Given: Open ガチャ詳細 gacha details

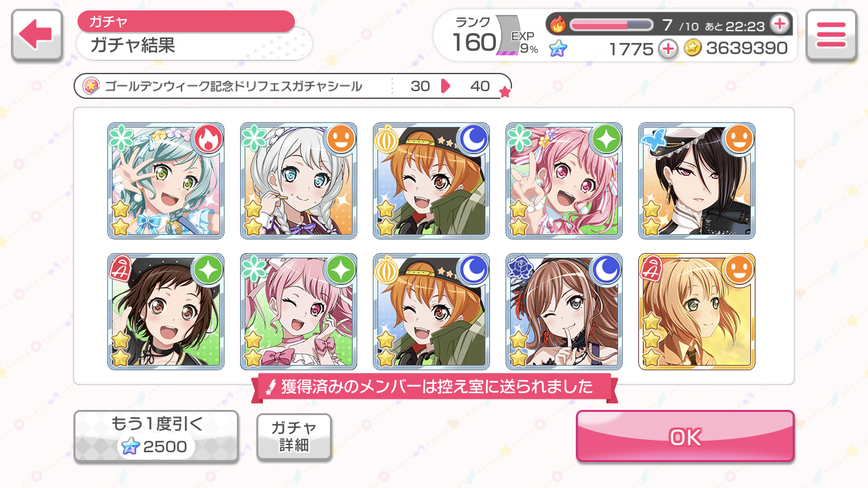Looking at the screenshot, I should (294, 437).
